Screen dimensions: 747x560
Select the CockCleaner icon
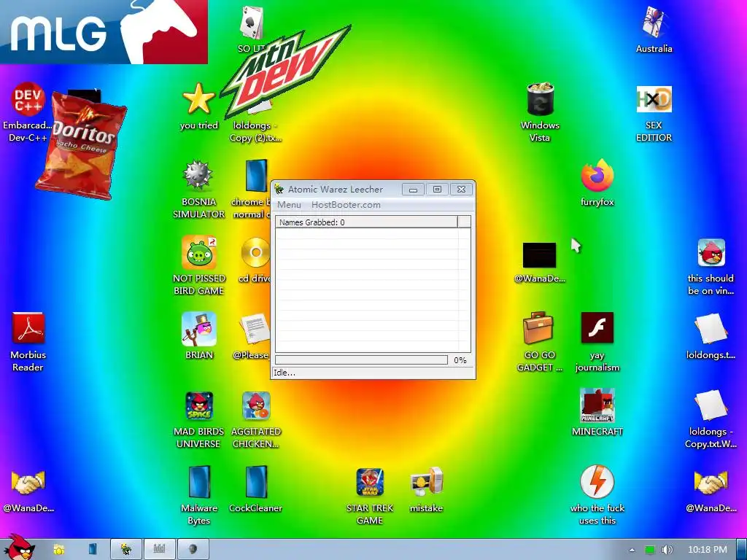coord(256,489)
